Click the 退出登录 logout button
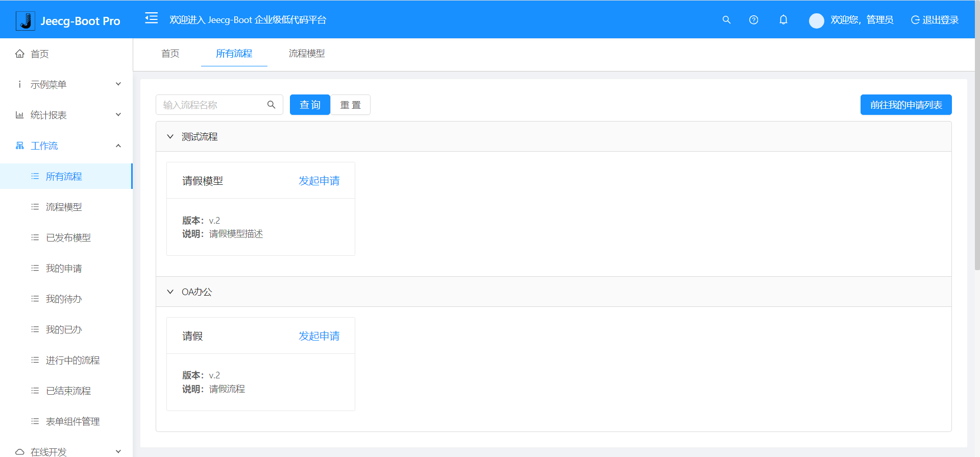Screen dimensions: 980x457 tap(935, 20)
